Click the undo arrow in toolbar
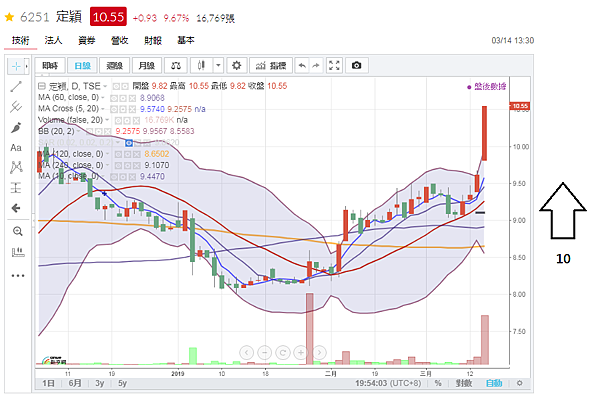 (x=302, y=65)
